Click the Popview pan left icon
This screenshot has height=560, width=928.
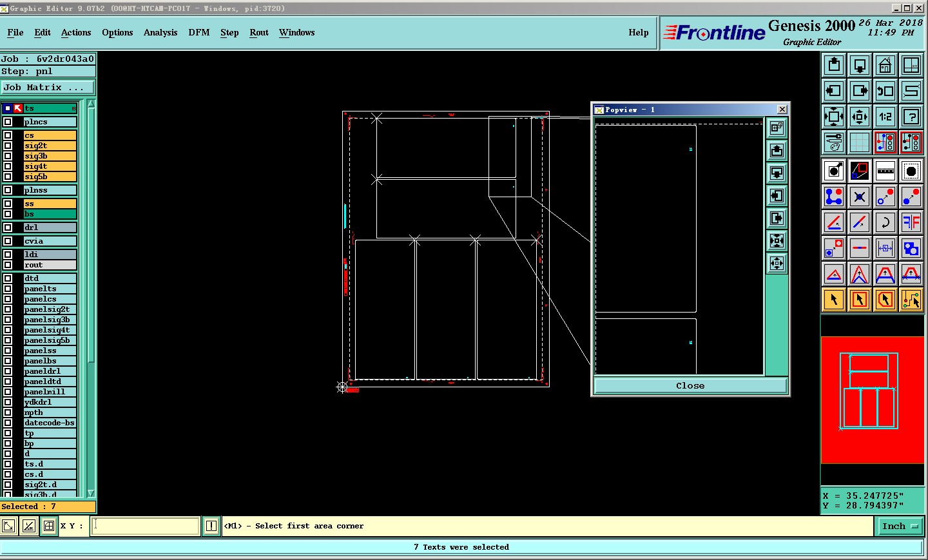(x=777, y=196)
